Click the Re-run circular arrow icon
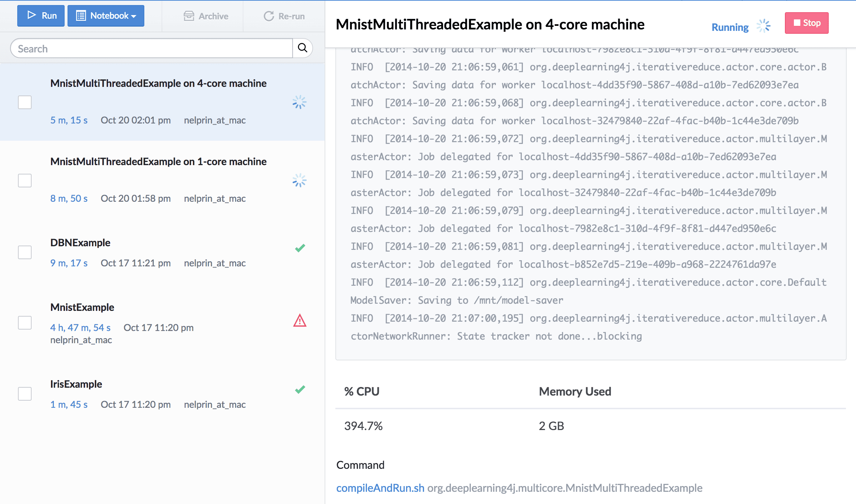856x504 pixels. pos(269,16)
